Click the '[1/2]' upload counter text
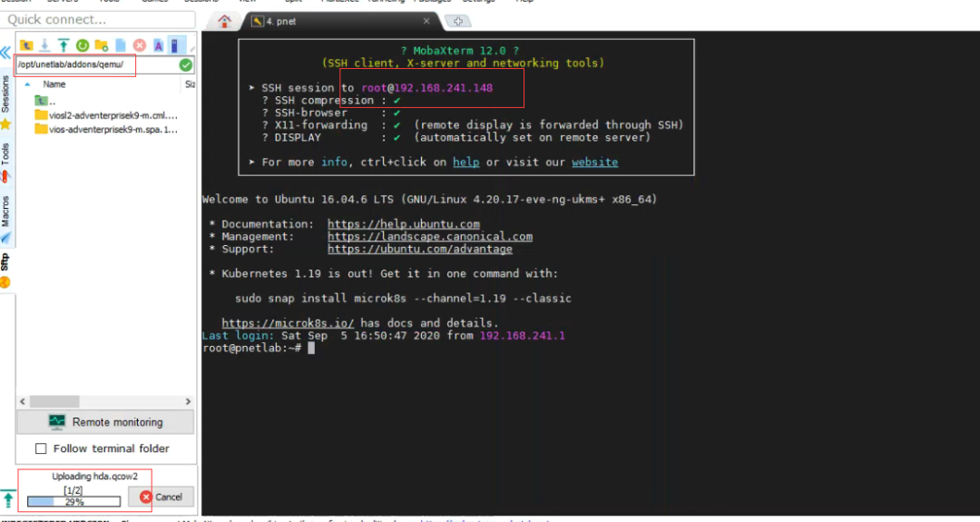Image resolution: width=980 pixels, height=522 pixels. click(x=73, y=490)
